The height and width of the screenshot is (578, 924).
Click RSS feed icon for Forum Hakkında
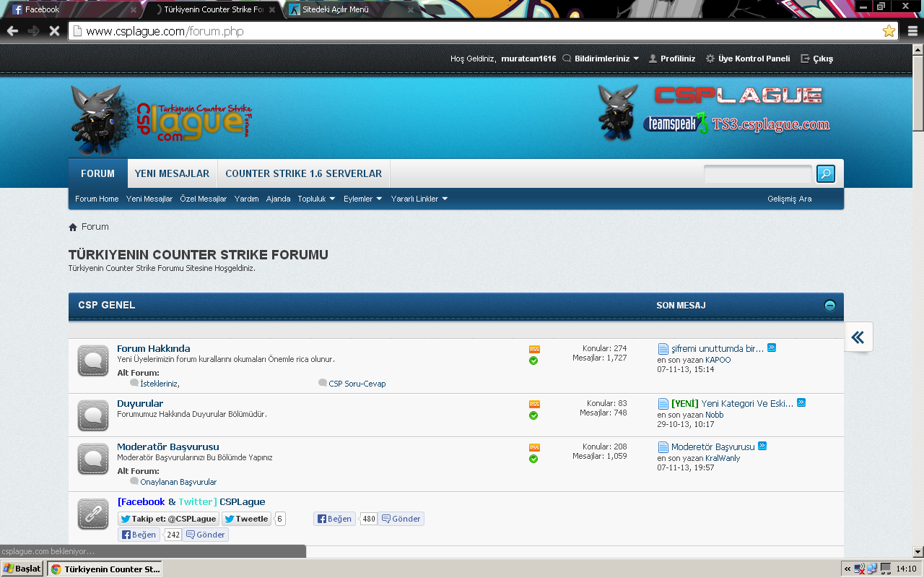click(x=534, y=349)
